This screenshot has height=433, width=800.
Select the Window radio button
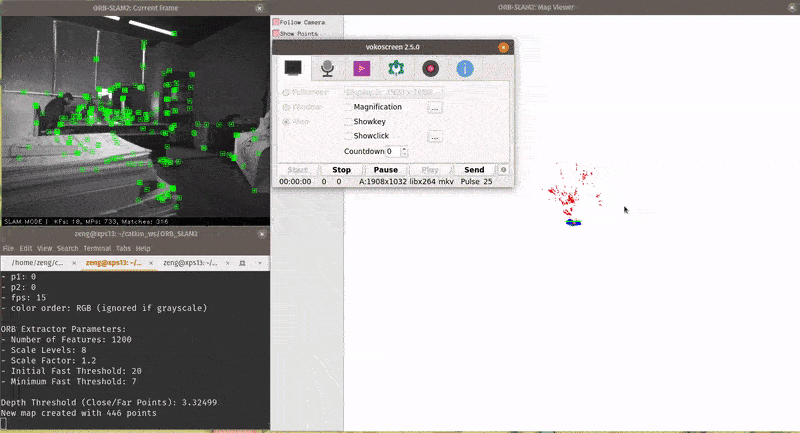[286, 107]
